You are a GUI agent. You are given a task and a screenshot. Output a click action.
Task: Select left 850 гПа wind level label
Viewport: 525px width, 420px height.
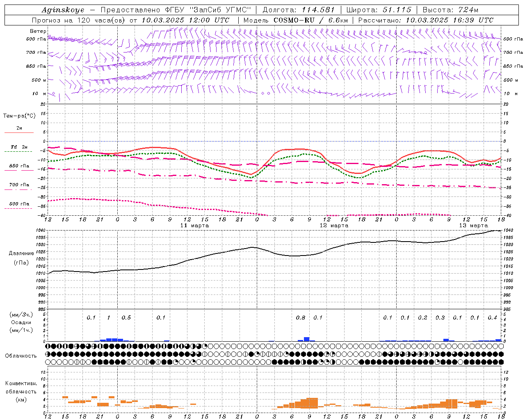[36, 66]
